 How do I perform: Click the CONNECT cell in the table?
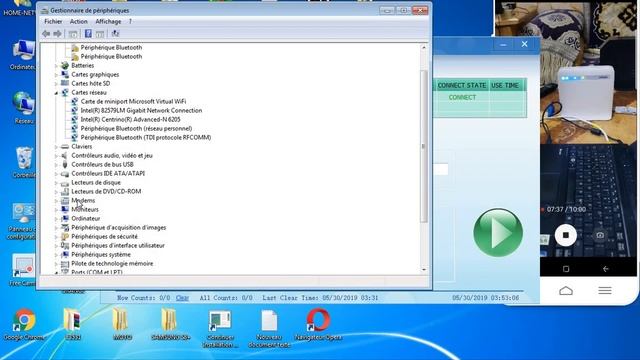462,98
